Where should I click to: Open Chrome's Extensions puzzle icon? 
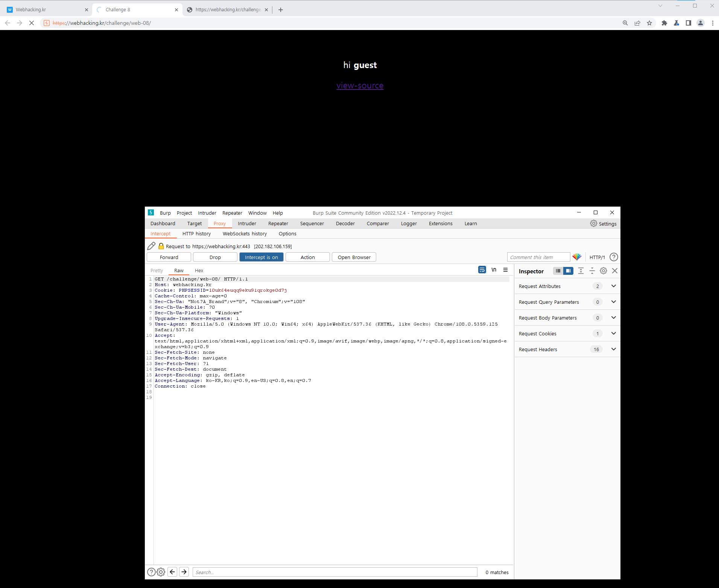tap(664, 23)
